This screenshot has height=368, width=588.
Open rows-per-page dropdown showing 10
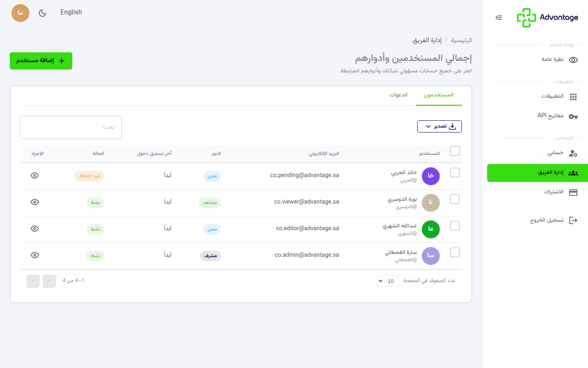(388, 281)
